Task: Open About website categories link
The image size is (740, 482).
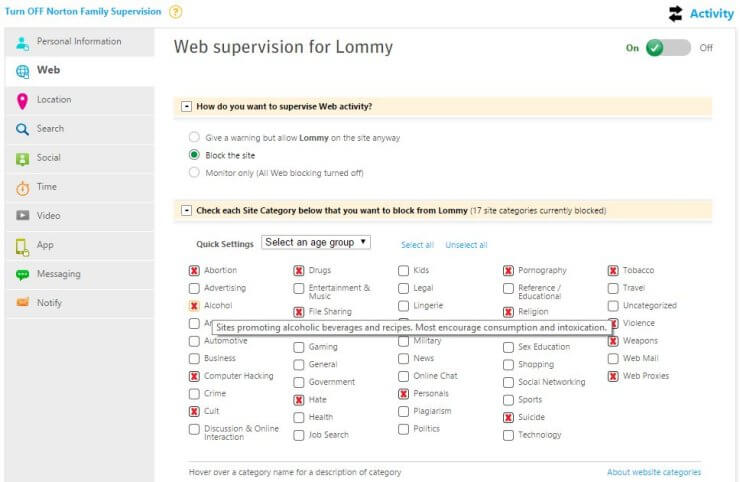Action: click(653, 472)
